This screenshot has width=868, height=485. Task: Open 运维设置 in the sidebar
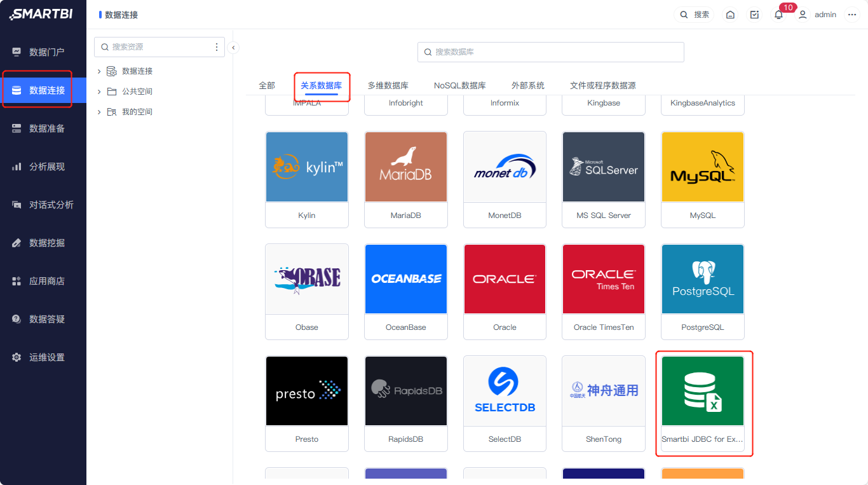(x=43, y=357)
